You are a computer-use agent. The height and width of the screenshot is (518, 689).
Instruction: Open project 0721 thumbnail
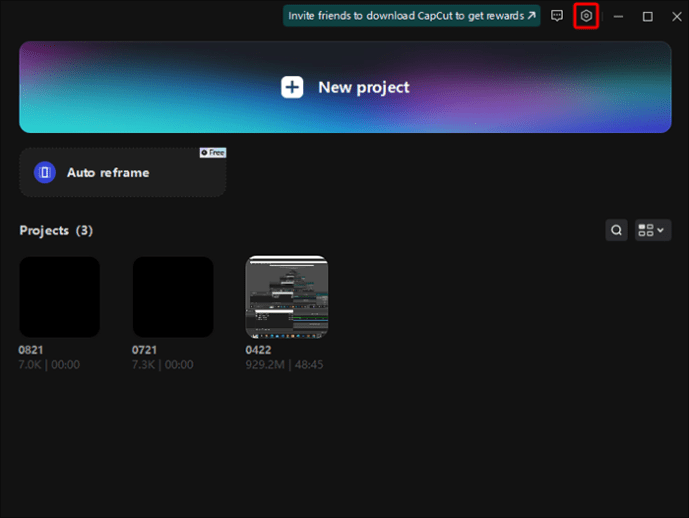pyautogui.click(x=173, y=297)
